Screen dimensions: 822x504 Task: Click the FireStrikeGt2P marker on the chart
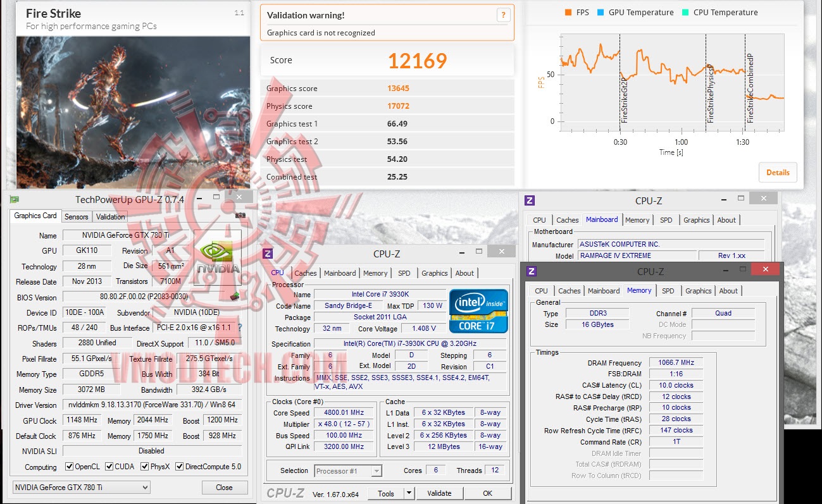624,101
